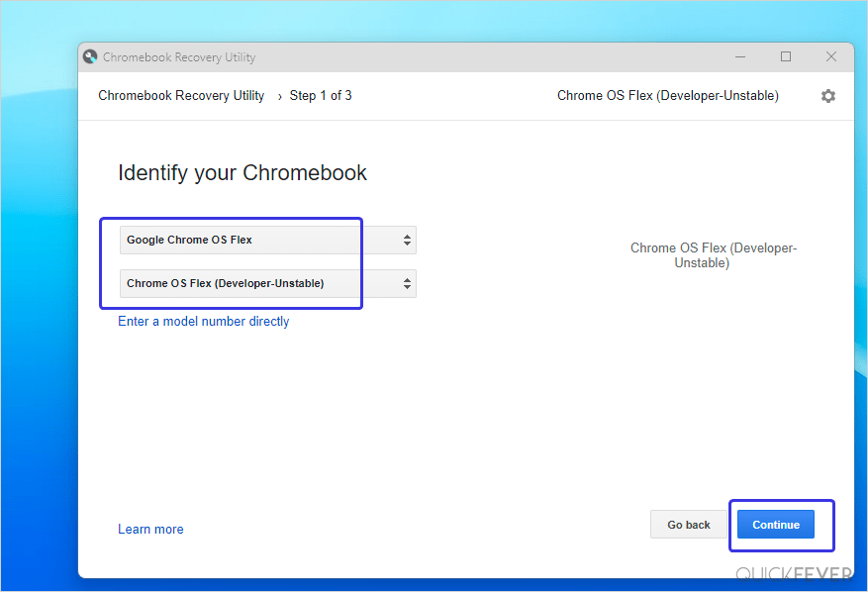This screenshot has height=592, width=868.
Task: Click the header Chrome OS Flex (Developer-Unstable) label
Action: click(x=668, y=96)
